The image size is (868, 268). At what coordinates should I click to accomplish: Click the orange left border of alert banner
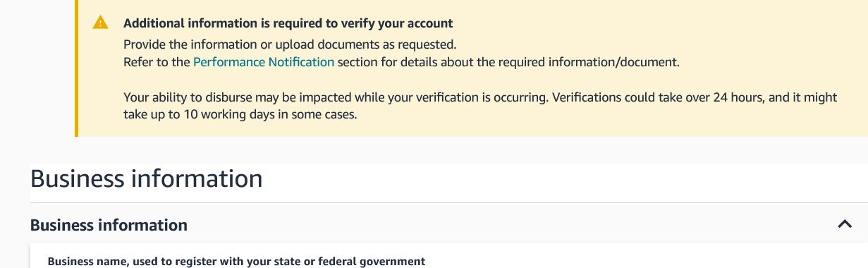click(76, 68)
